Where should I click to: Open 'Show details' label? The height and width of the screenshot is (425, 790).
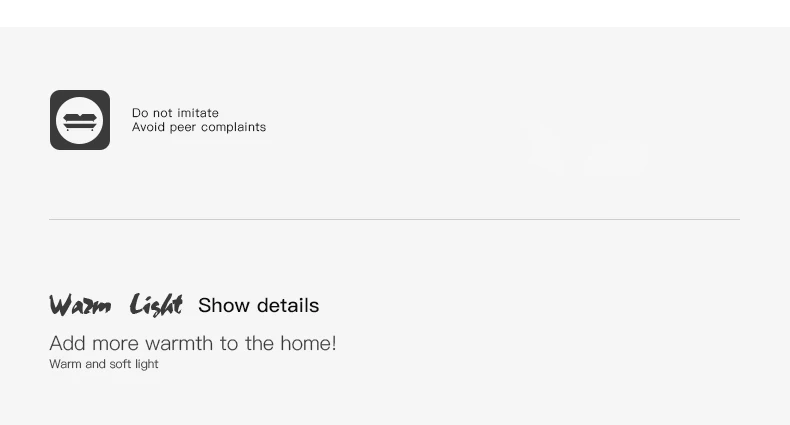coord(258,305)
